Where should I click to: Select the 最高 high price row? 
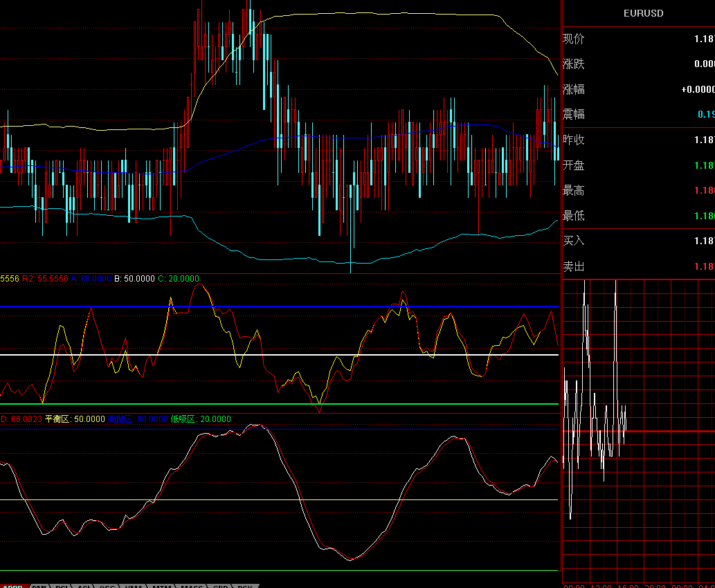click(637, 191)
